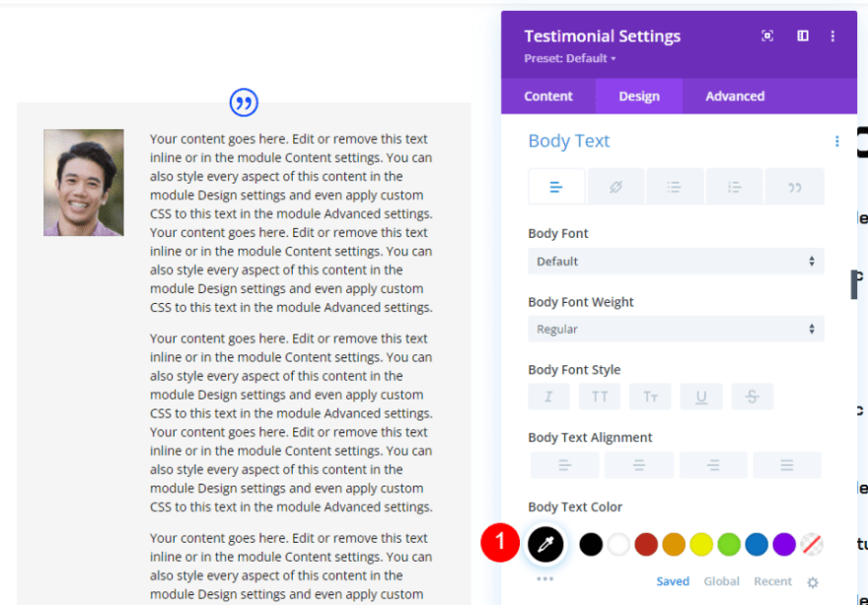Open the Body Font Weight dropdown
The image size is (868, 605).
(x=676, y=330)
